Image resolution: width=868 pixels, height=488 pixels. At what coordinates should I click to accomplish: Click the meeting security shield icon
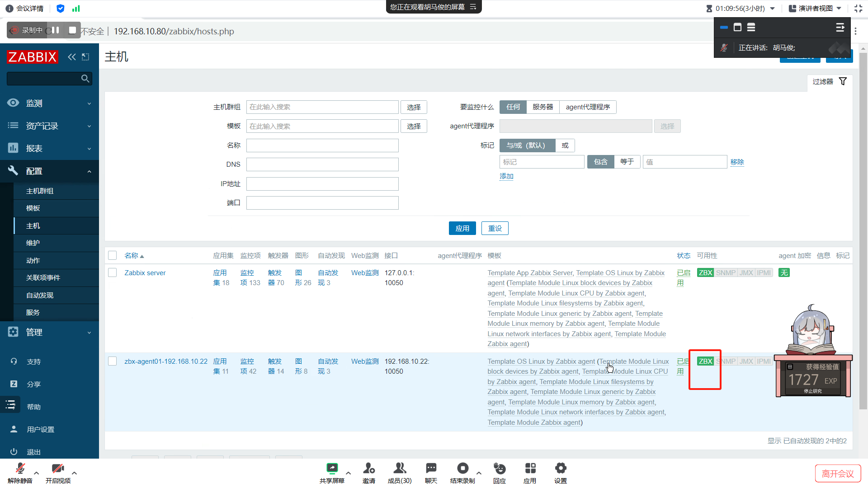(61, 8)
